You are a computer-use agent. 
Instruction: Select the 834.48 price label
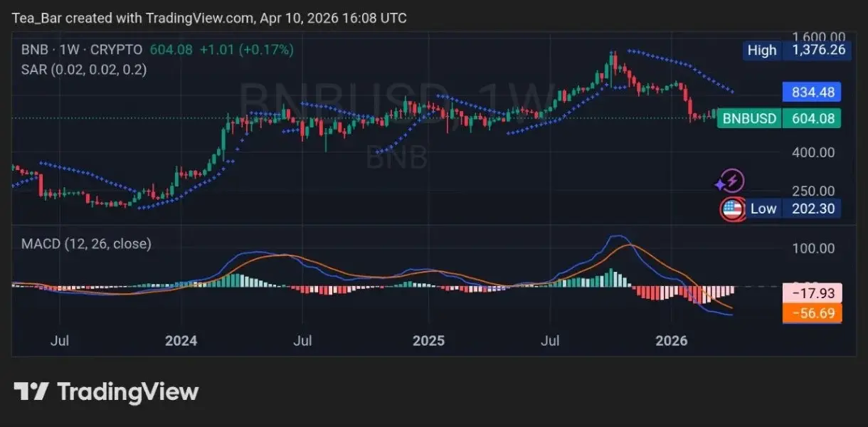coord(812,92)
